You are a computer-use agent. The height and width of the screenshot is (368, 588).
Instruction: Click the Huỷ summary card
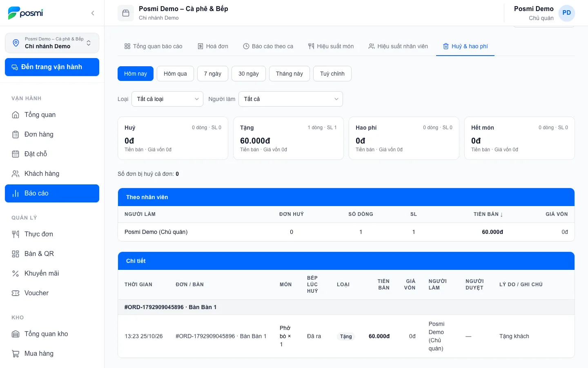point(173,138)
